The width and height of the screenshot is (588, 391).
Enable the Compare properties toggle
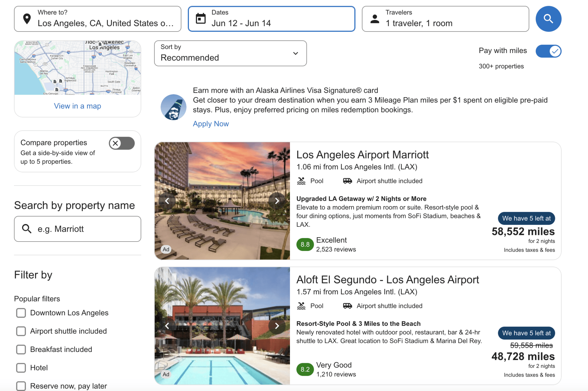pos(121,143)
